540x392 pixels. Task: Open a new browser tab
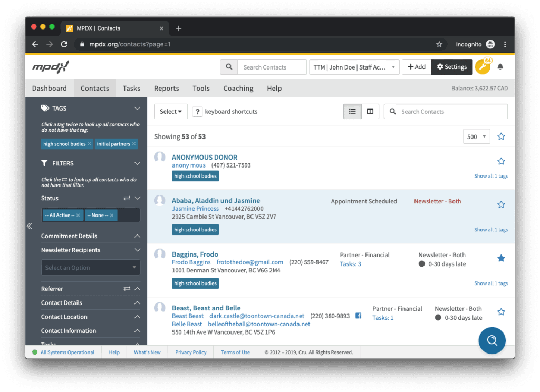(x=178, y=28)
